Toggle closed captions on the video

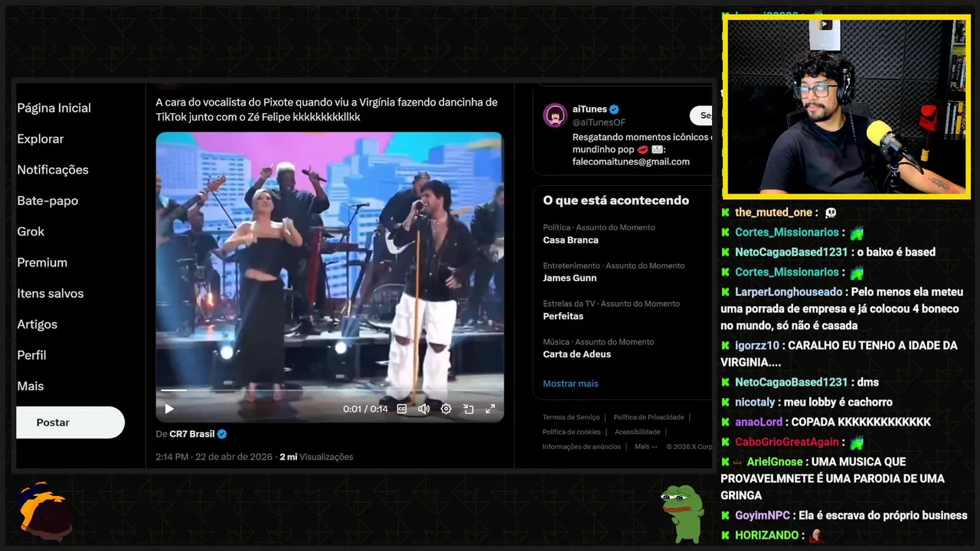tap(402, 409)
